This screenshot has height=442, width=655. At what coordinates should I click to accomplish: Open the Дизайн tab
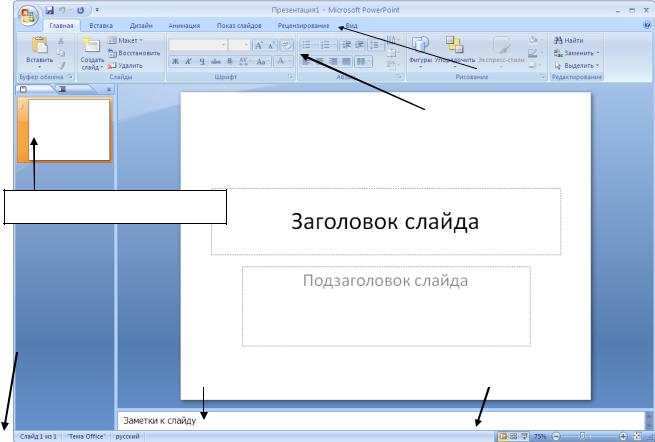[140, 24]
